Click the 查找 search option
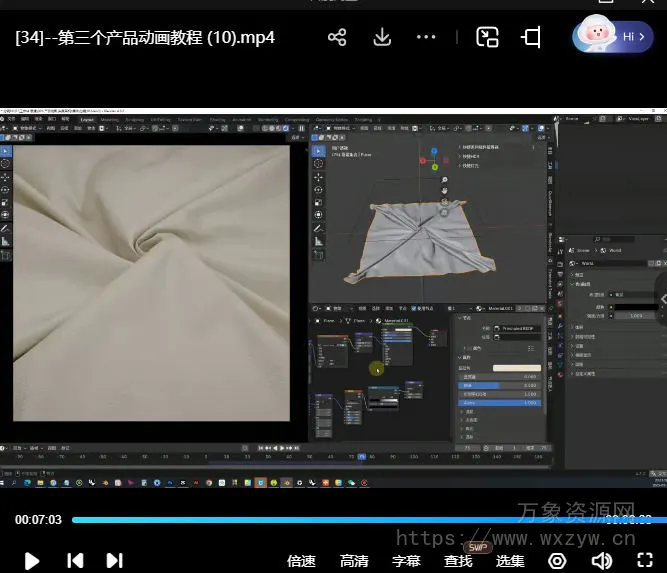 (x=458, y=561)
